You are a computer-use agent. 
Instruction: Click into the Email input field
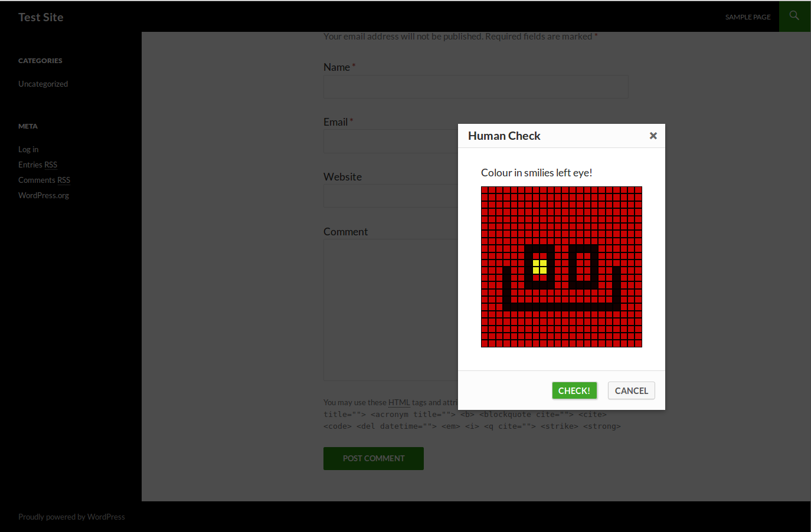pos(391,142)
